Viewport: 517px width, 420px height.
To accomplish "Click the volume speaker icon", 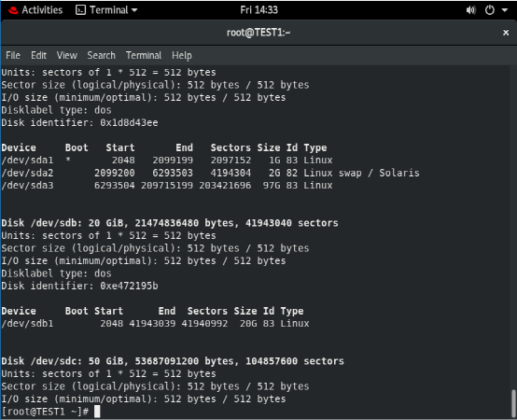I will [x=471, y=10].
